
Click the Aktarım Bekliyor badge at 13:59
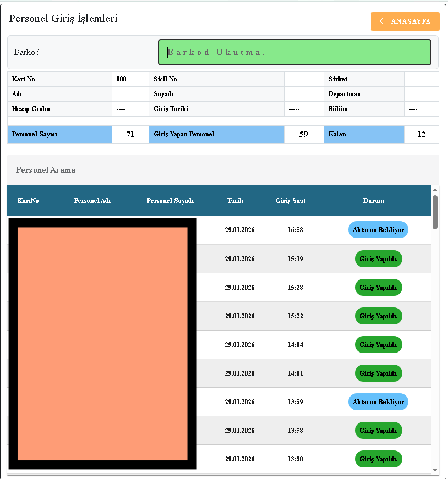click(x=378, y=401)
